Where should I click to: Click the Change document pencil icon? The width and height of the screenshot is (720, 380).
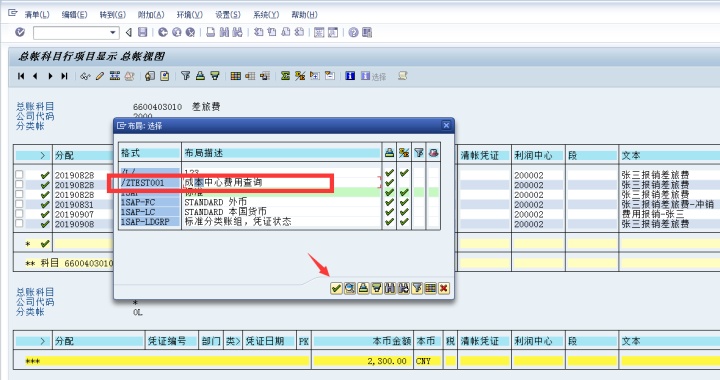click(100, 76)
